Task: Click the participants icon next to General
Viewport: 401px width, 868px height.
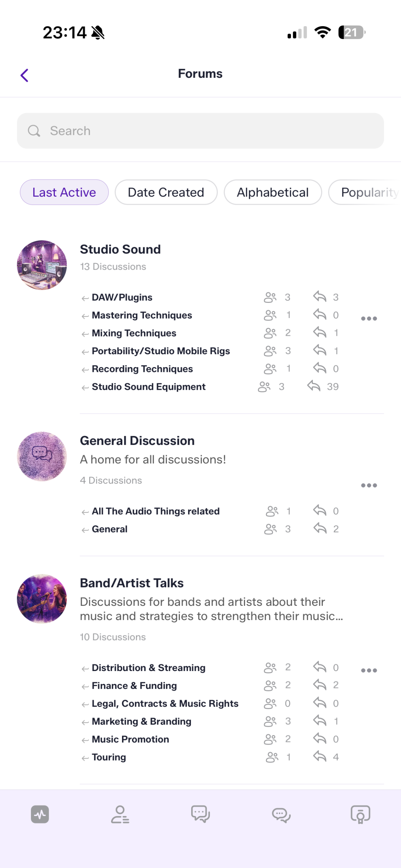Action: click(x=270, y=529)
